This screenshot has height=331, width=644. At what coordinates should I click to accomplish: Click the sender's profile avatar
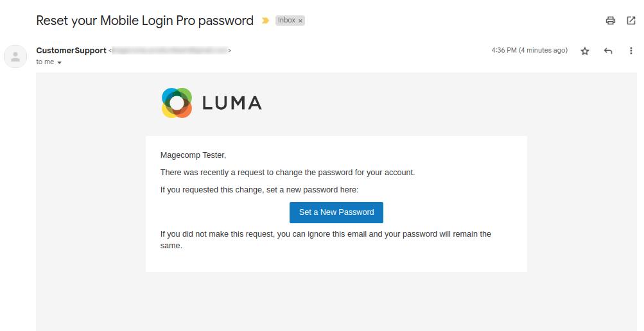15,56
